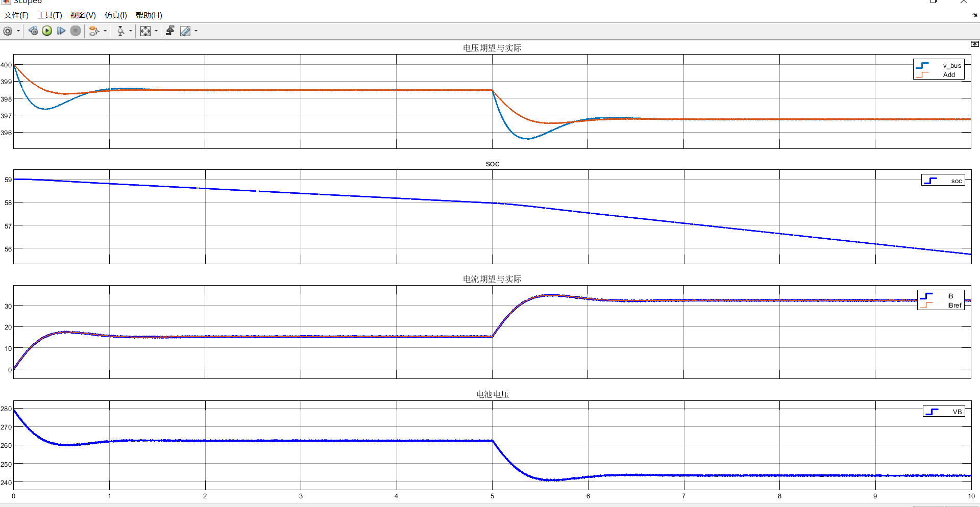Expand the measurements ruler dropdown arrow

click(x=196, y=31)
